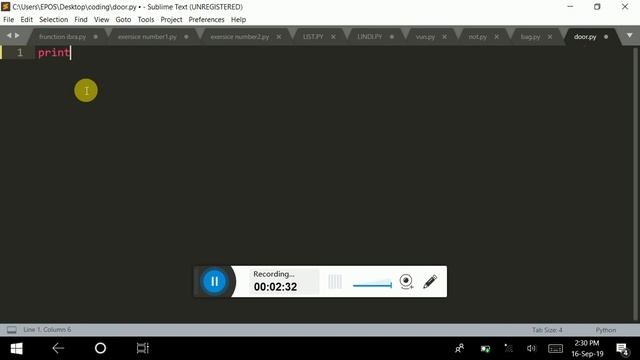
Task: Open the Tab Size: 4 selector
Action: point(547,330)
